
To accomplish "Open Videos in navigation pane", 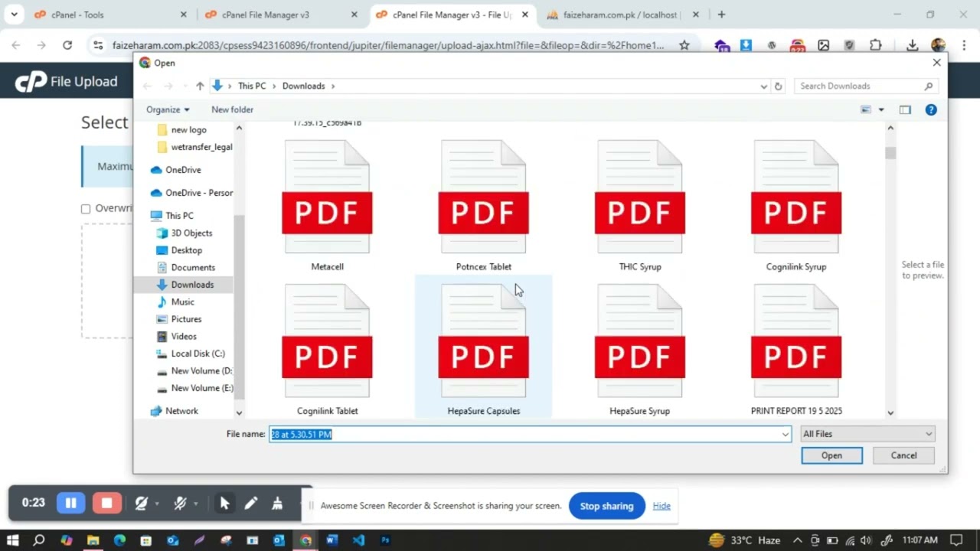I will pos(177,336).
